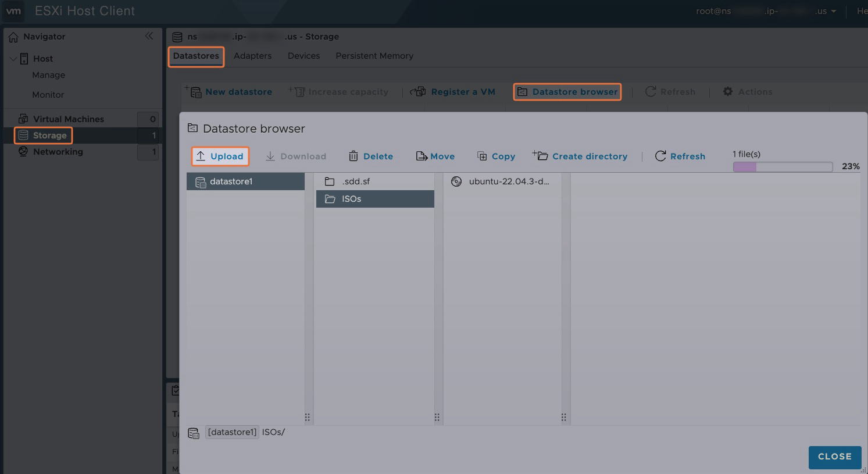Click Create directory

(580, 156)
